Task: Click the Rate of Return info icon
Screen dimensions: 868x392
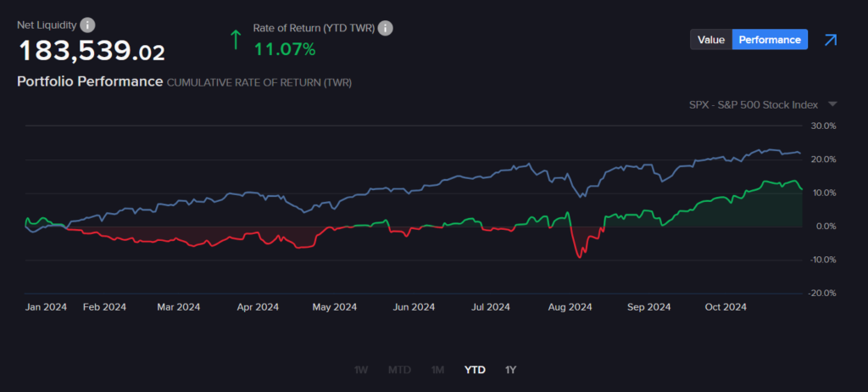Action: (386, 28)
